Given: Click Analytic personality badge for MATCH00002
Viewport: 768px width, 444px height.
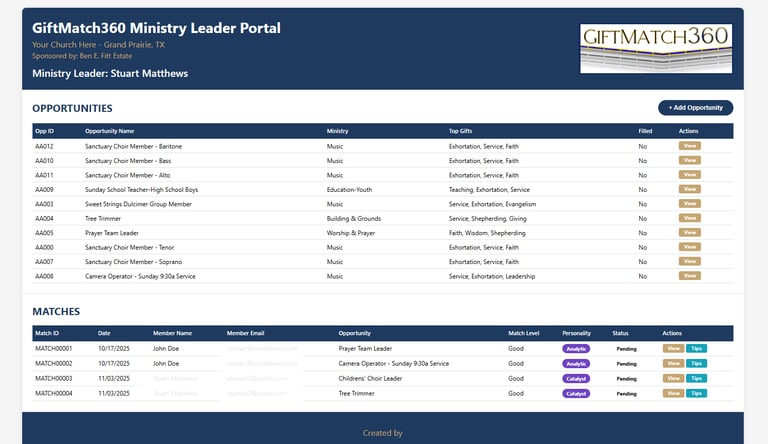Looking at the screenshot, I should coord(576,364).
